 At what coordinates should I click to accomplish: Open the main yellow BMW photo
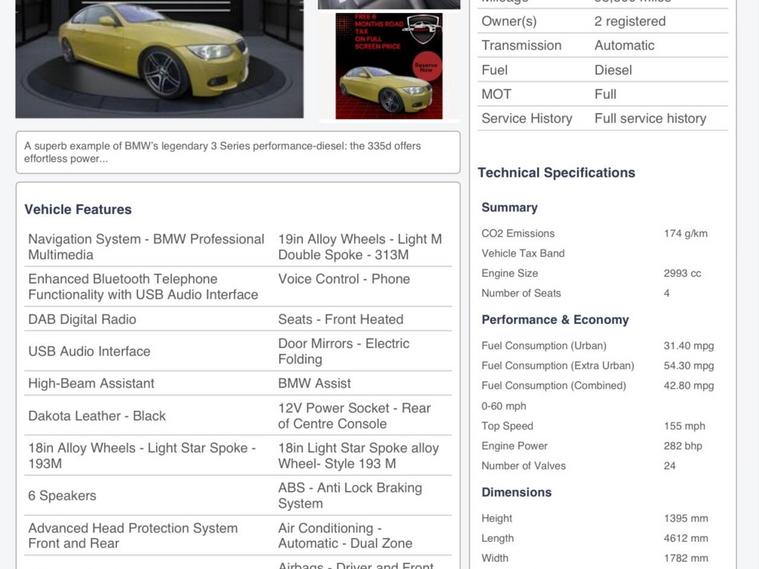coord(159,58)
